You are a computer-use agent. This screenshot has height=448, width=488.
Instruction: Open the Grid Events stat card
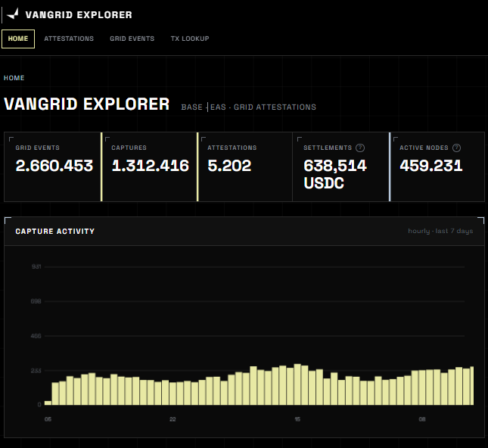coord(52,167)
